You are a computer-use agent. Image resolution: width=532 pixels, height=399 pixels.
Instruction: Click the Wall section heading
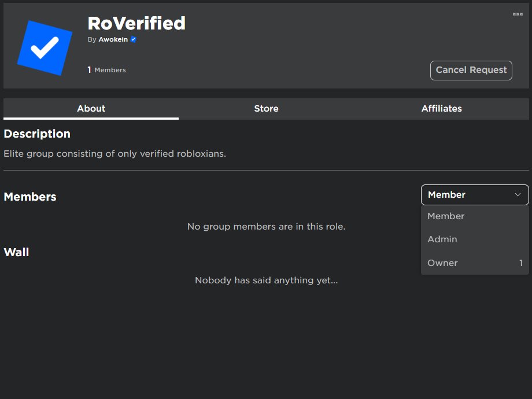pyautogui.click(x=16, y=252)
